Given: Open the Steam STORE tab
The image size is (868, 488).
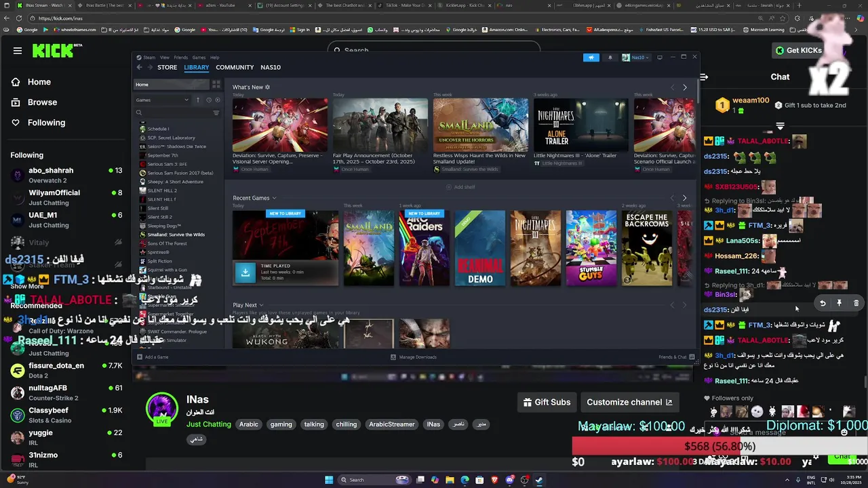Looking at the screenshot, I should click(167, 67).
